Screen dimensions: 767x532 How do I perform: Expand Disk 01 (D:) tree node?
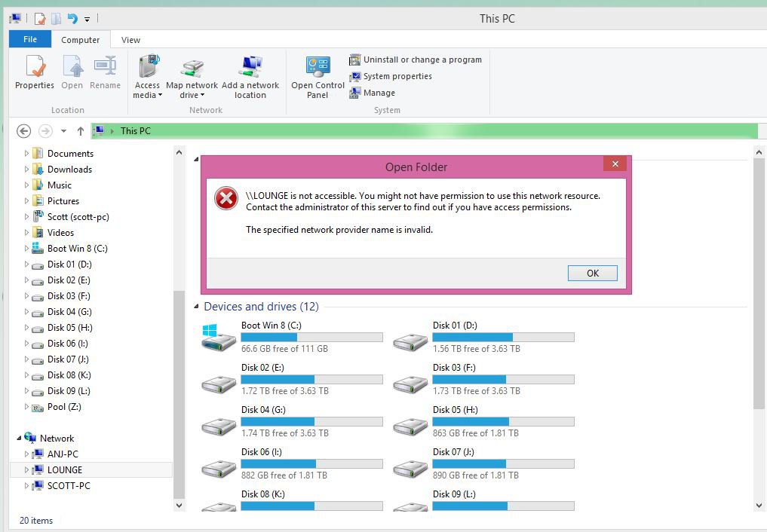[26, 264]
